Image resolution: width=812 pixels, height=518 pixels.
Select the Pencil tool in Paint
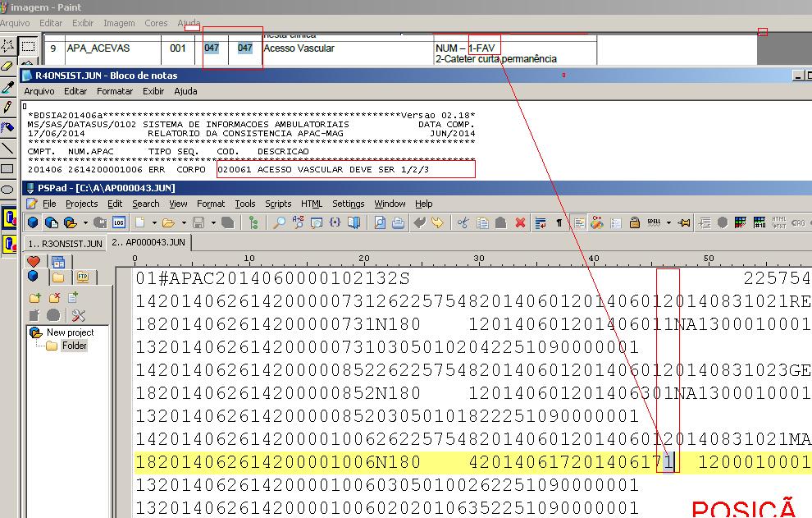7,107
